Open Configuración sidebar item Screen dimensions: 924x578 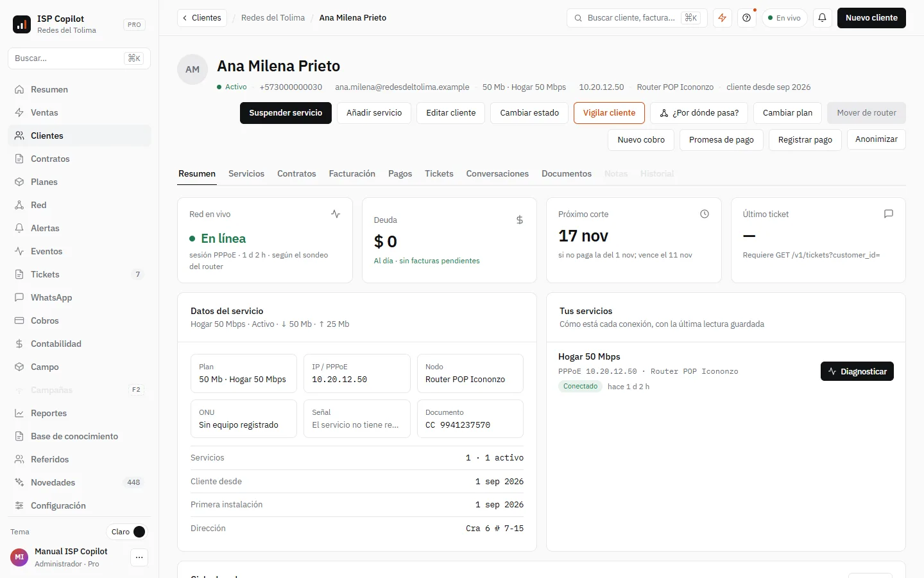(x=80, y=505)
